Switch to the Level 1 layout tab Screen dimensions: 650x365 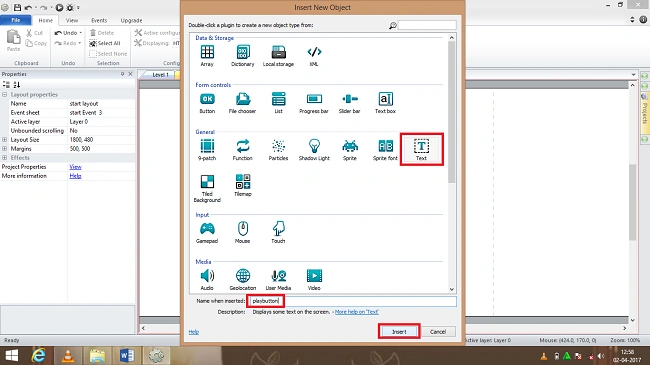(x=159, y=75)
